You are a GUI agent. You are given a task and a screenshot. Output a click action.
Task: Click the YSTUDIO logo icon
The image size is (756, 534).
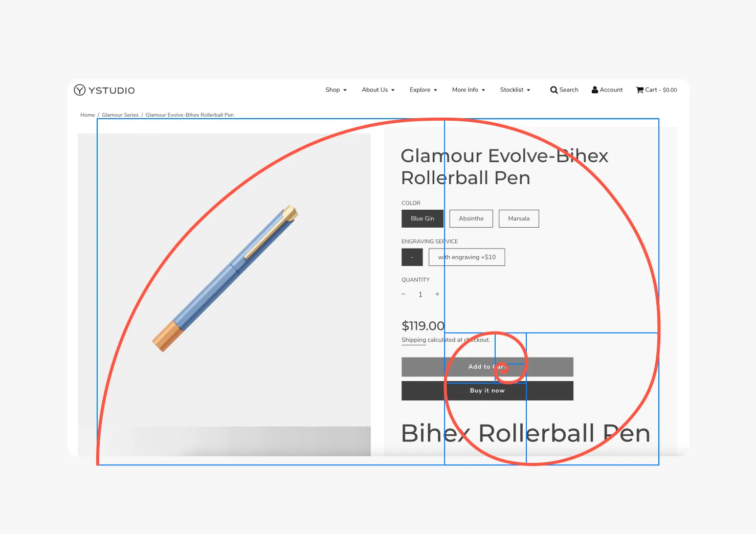[79, 90]
